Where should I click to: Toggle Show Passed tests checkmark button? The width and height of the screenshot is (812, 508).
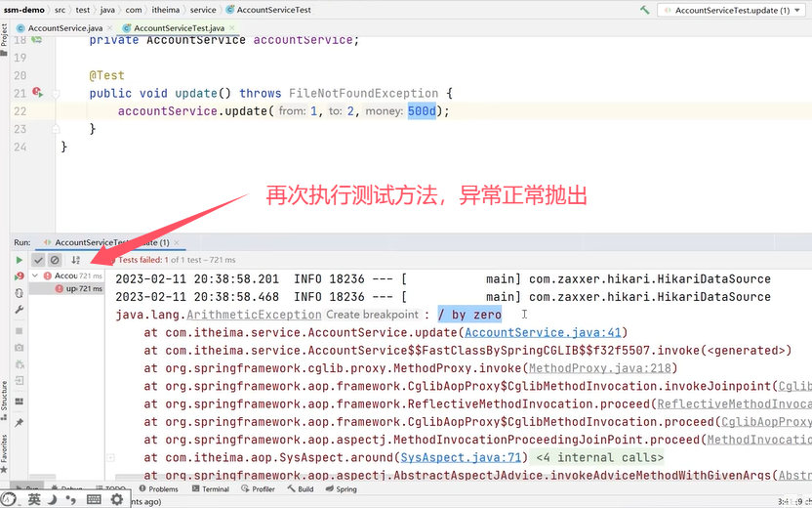coord(38,260)
